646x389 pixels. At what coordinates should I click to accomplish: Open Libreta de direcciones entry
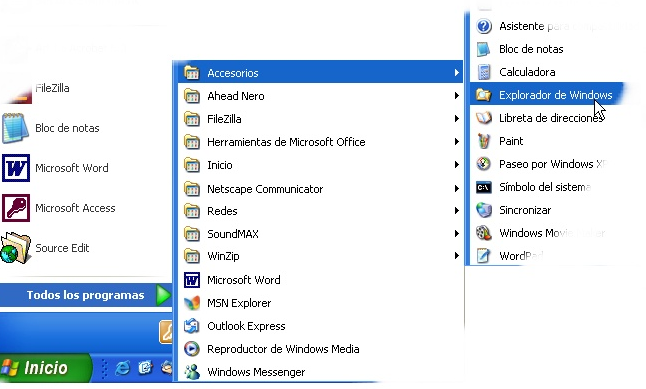551,118
